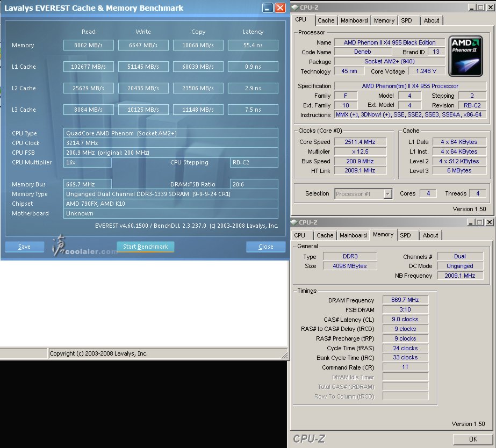Click Core Voltage 1.248 V field
Image resolution: width=496 pixels, height=448 pixels.
point(426,71)
